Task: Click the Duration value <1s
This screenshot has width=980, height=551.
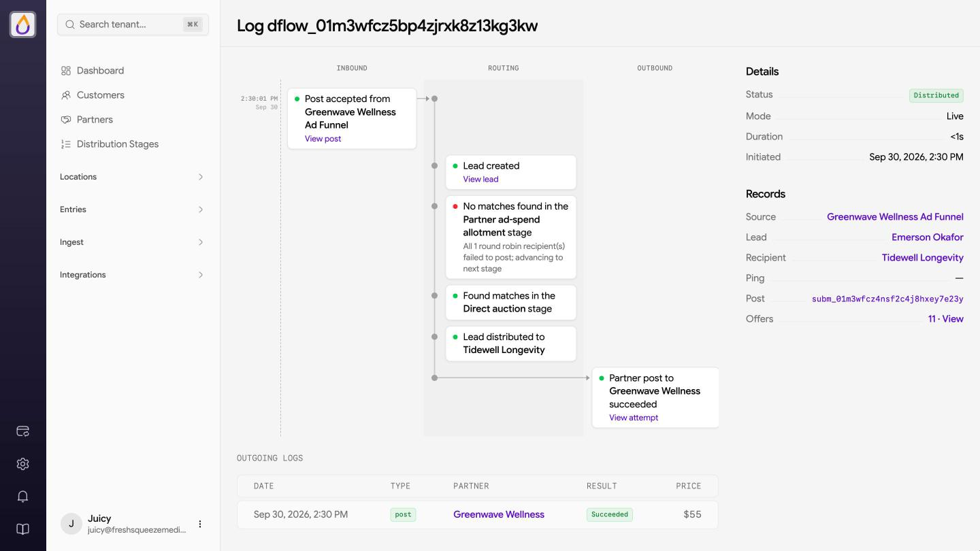Action: [x=957, y=137]
